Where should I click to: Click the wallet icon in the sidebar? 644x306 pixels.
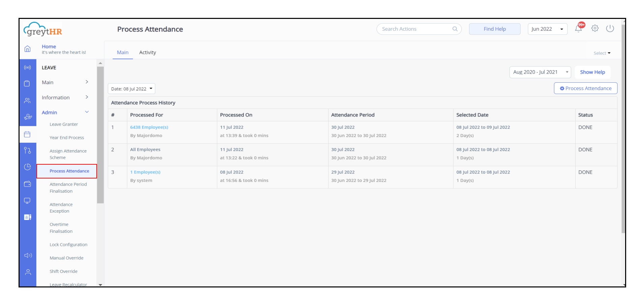28,184
